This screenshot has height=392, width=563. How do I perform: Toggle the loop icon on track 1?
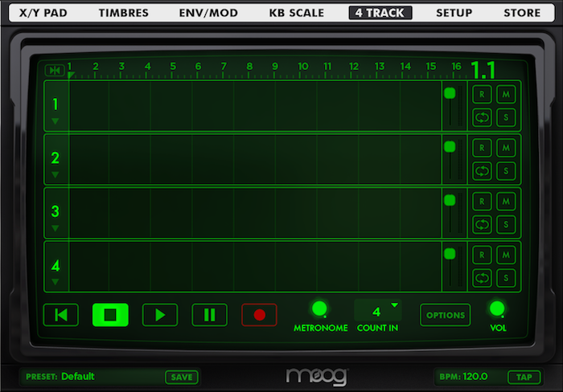[482, 117]
